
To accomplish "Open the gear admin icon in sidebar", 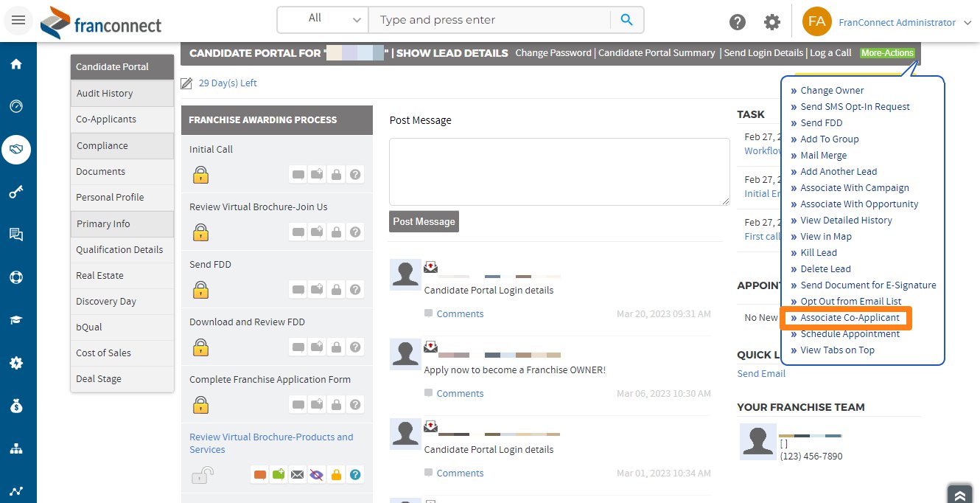I will 16,363.
